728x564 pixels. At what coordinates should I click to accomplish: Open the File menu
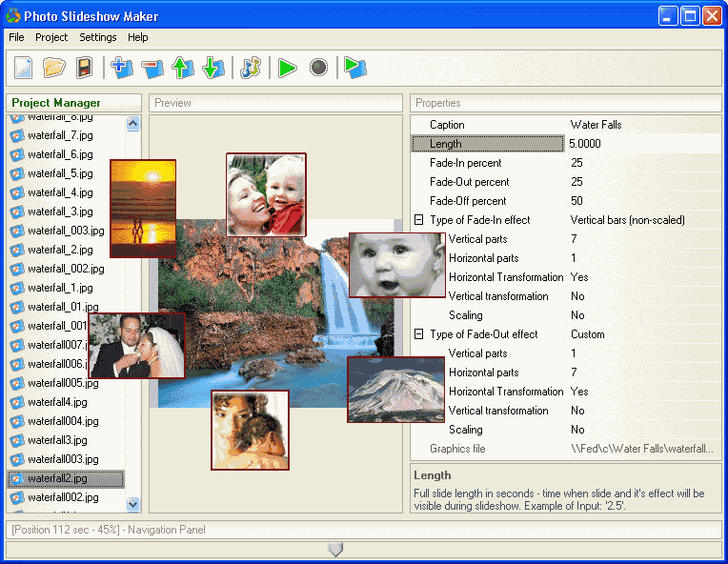16,37
